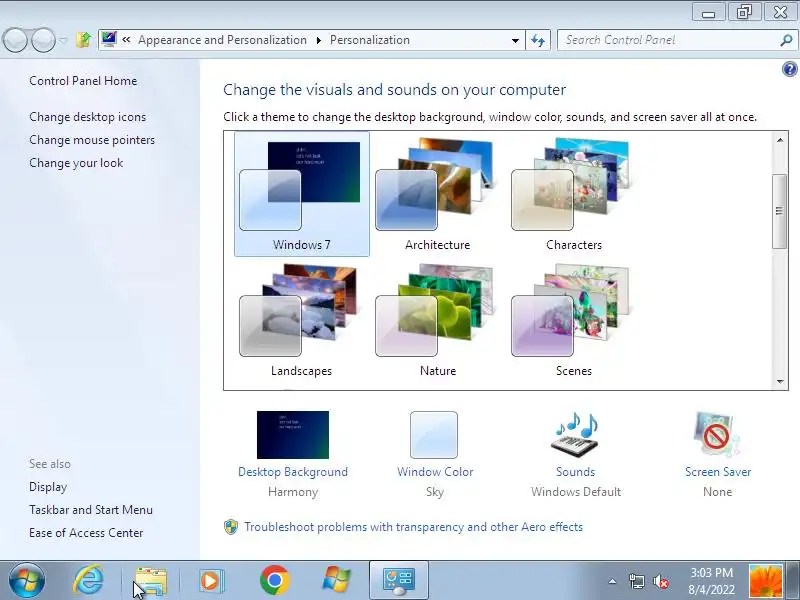
Task: Open Troubleshoot transparency and Aero effects link
Action: 413,527
